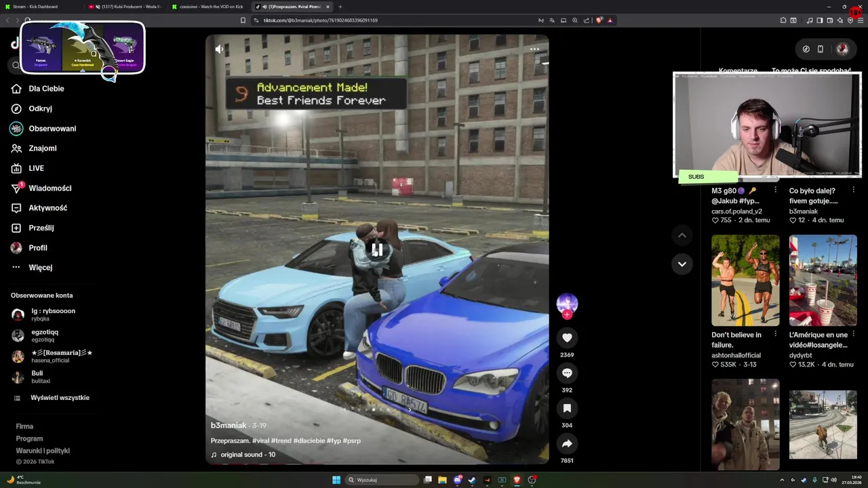The width and height of the screenshot is (868, 488).
Task: Click Warunki i polityki footer link
Action: click(x=43, y=451)
